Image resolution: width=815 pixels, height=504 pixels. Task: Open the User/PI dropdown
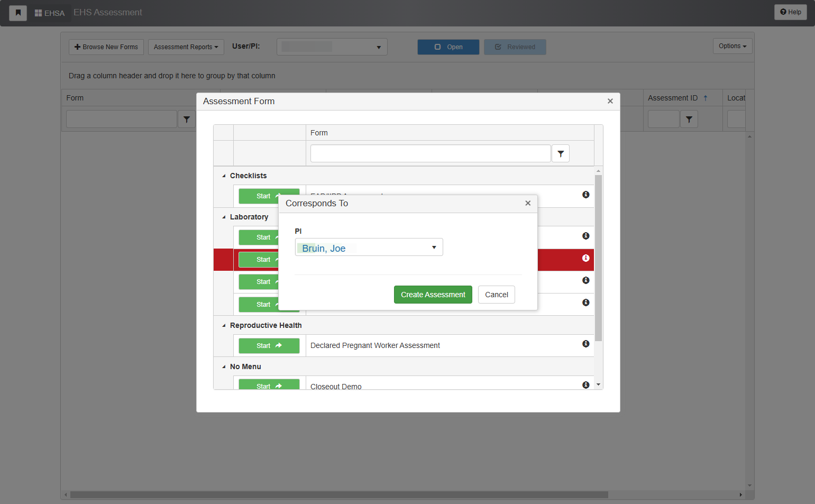pyautogui.click(x=332, y=47)
